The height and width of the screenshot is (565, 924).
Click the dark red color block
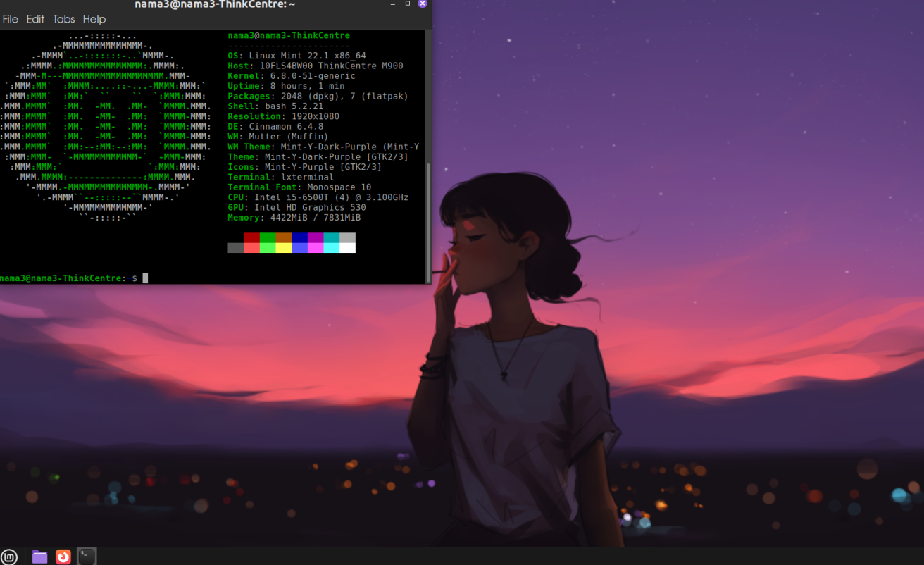(x=251, y=238)
